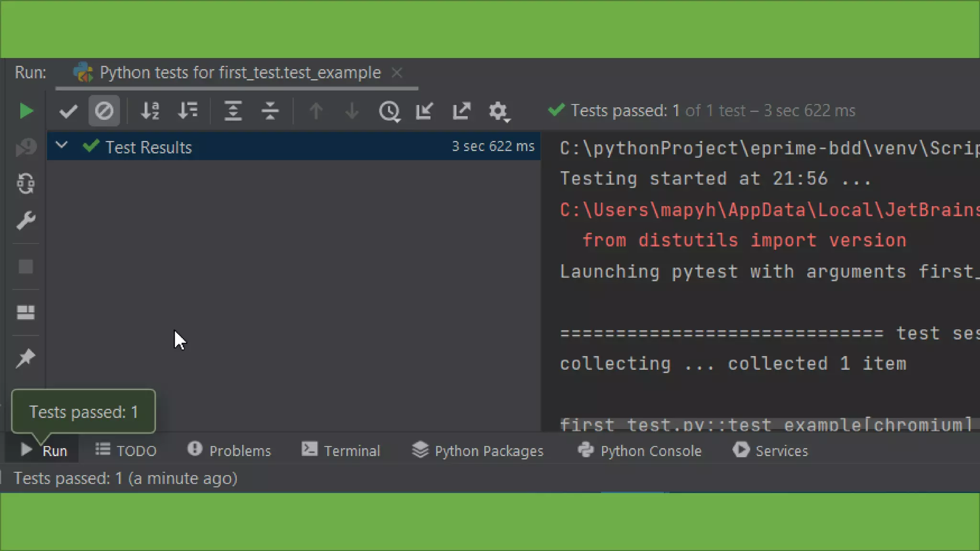Click the Tests passed: 1 balloon
The image size is (980, 551).
pos(83,411)
